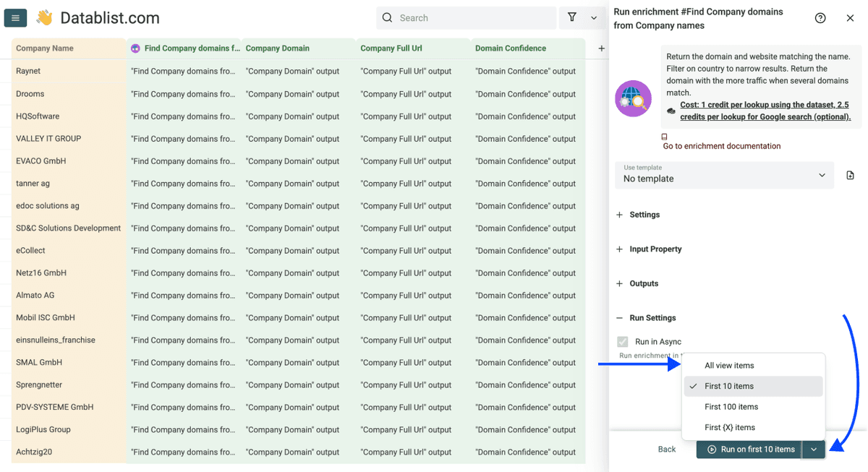Click the SMAL GmbH cell
This screenshot has height=472, width=868.
69,363
